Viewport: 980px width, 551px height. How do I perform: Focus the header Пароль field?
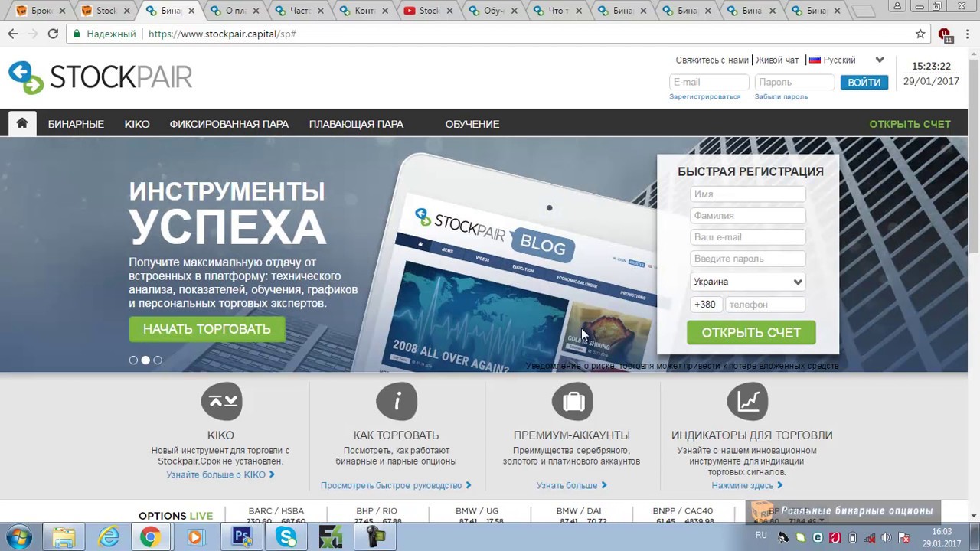pyautogui.click(x=794, y=82)
